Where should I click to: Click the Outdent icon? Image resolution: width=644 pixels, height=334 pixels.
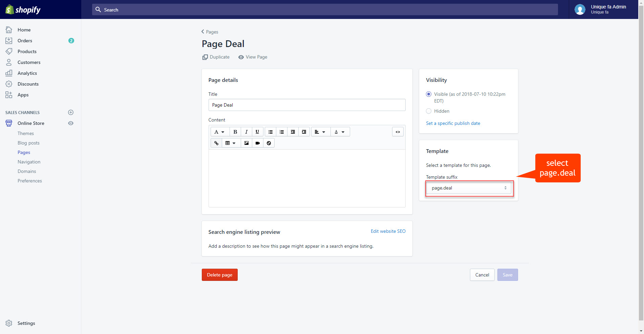pos(293,132)
